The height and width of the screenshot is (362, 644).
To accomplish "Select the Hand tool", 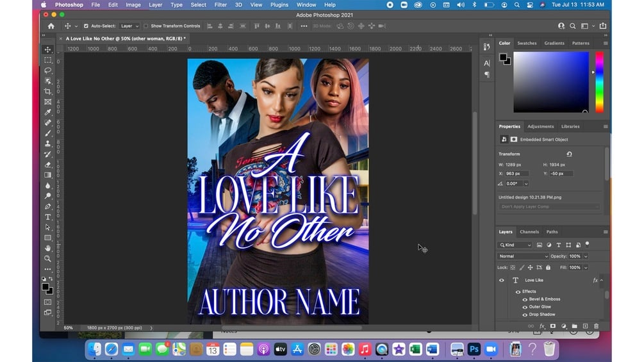I will (47, 249).
